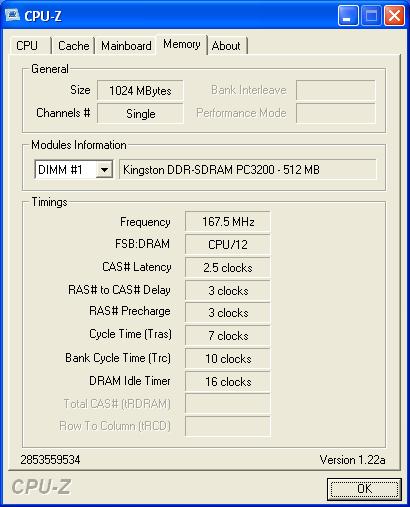Click the disabled maximize button
The width and height of the screenshot is (410, 507).
pyautogui.click(x=371, y=16)
